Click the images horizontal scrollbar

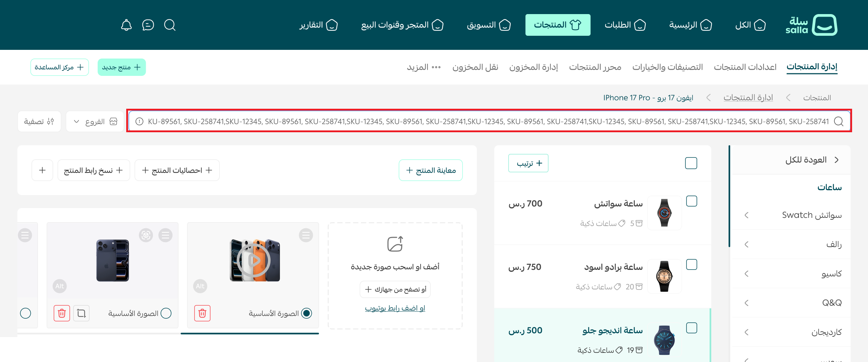[250, 333]
